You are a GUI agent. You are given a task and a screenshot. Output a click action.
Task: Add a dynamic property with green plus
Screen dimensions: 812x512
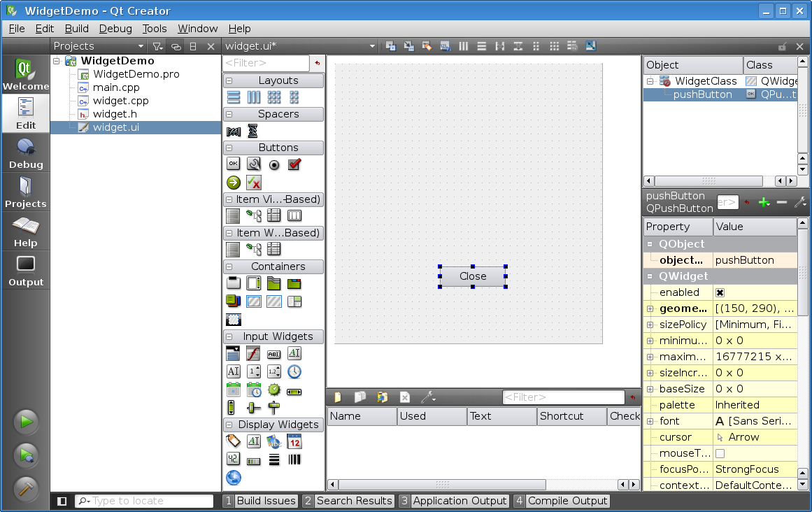click(764, 202)
